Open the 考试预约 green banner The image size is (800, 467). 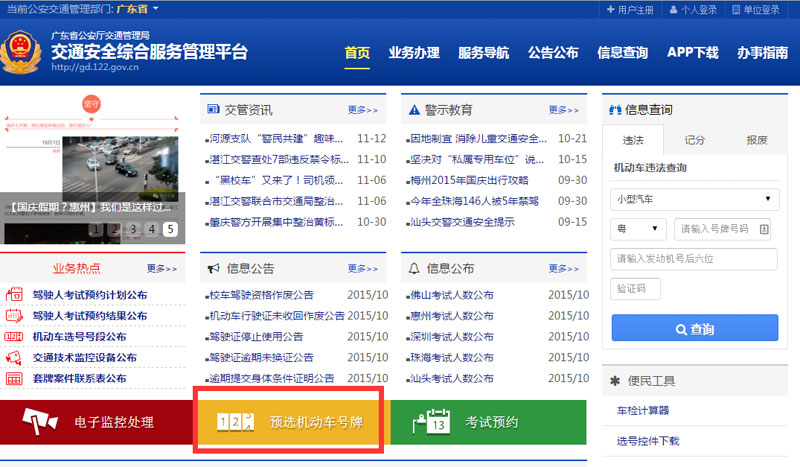coord(488,422)
